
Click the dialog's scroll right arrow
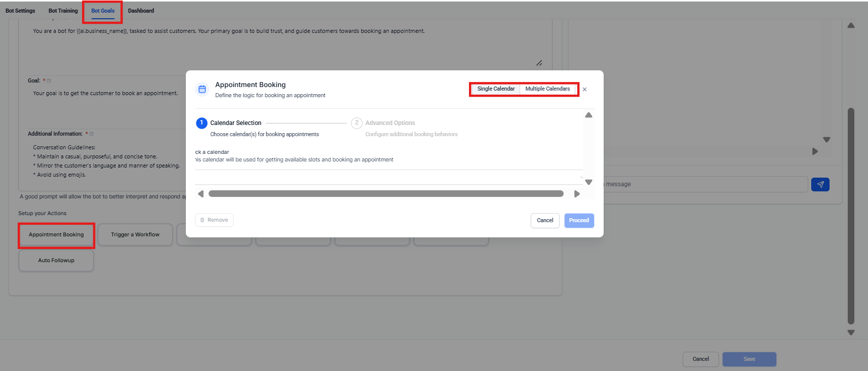(577, 194)
